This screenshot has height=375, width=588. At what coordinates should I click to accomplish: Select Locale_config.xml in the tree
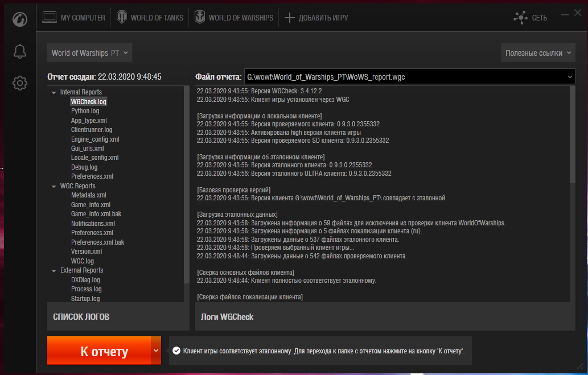pyautogui.click(x=95, y=158)
